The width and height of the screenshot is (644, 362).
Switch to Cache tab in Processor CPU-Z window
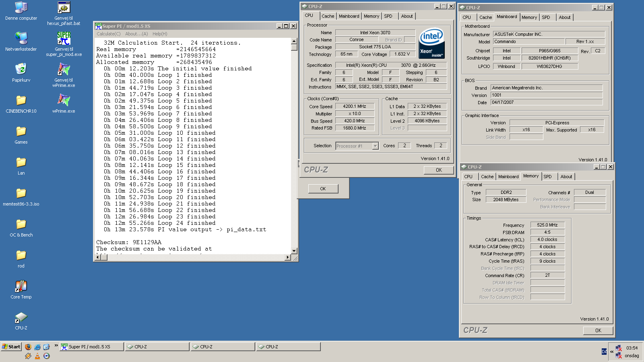click(328, 16)
